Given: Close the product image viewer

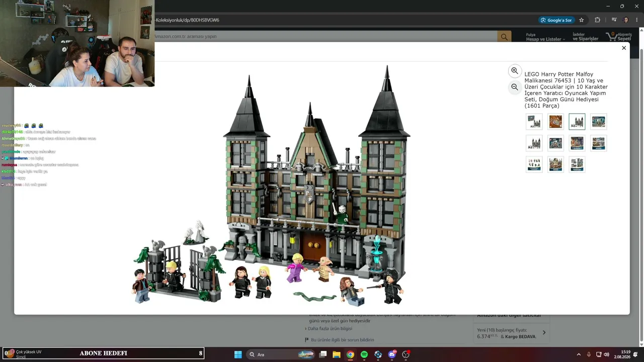Looking at the screenshot, I should 624,48.
